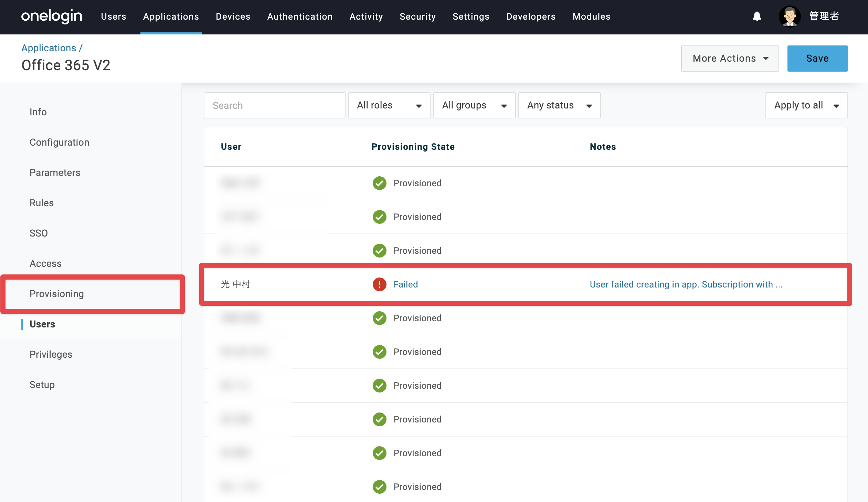This screenshot has height=502, width=868.
Task: Click the Failed provisioning state link
Action: coord(405,284)
